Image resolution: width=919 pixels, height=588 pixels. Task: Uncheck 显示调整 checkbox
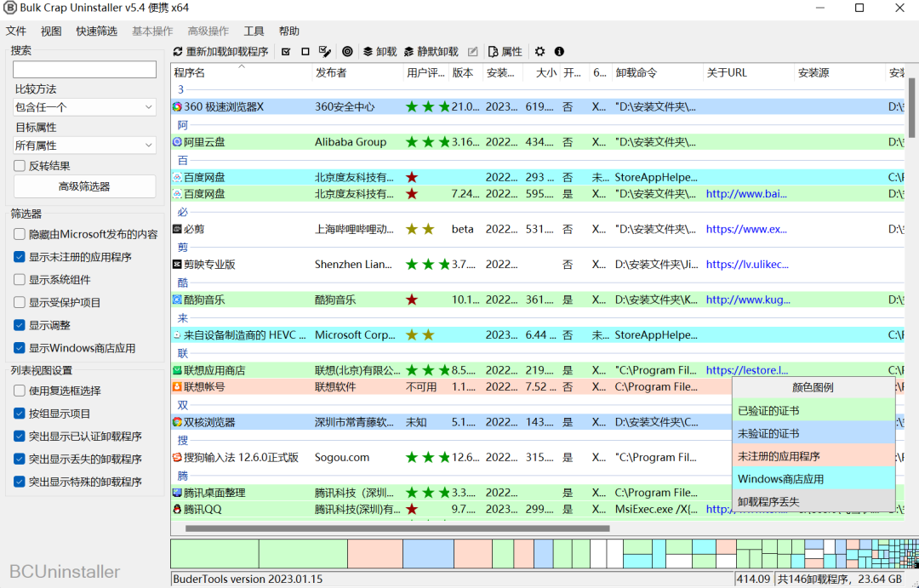click(20, 325)
